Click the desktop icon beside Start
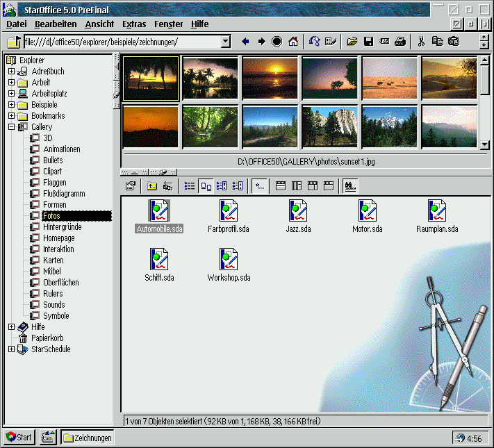494x448 pixels. (x=48, y=438)
